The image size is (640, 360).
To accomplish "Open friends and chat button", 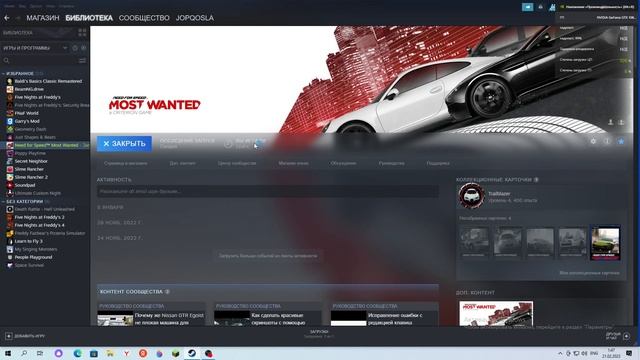I will (x=618, y=336).
